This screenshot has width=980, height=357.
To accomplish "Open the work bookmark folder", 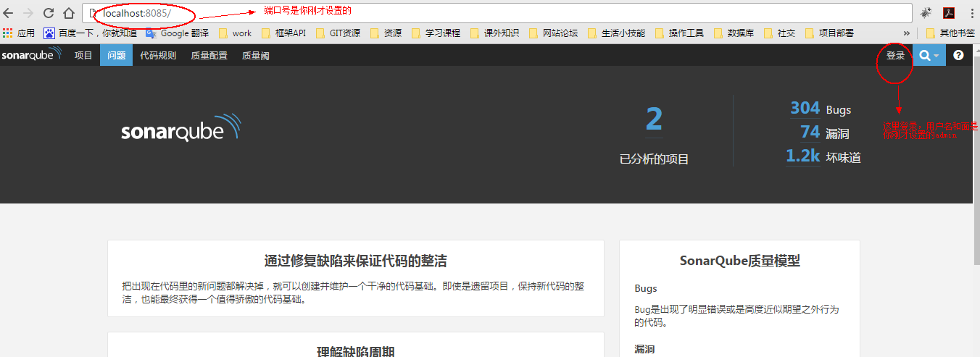I will (235, 33).
